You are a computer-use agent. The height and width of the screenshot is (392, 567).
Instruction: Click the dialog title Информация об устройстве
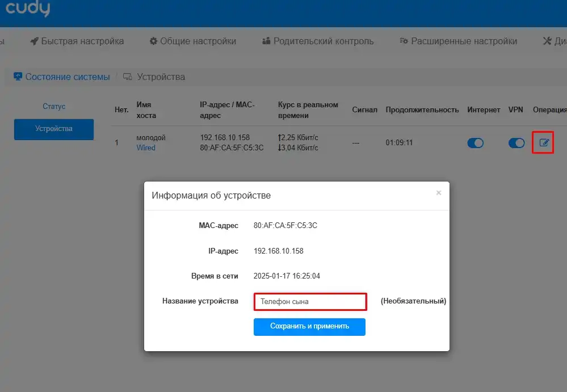[x=211, y=196]
